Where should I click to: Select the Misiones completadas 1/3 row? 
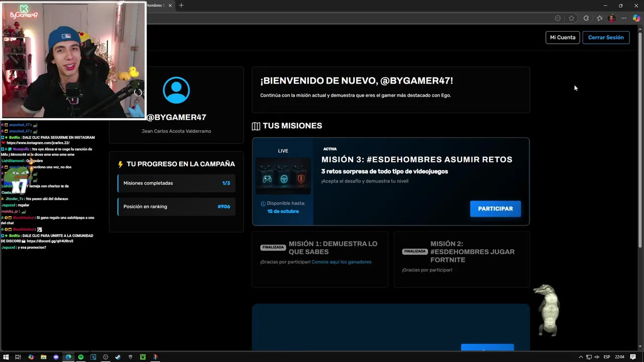tap(176, 183)
